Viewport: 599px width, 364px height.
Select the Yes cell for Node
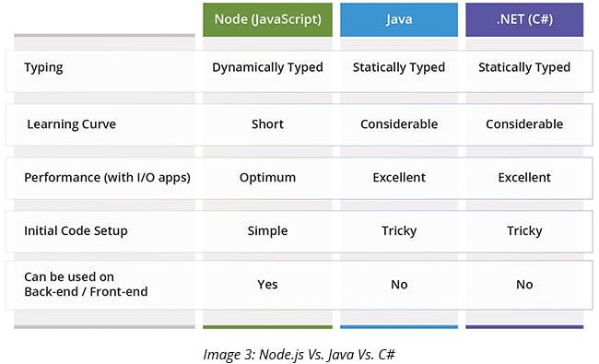(267, 285)
